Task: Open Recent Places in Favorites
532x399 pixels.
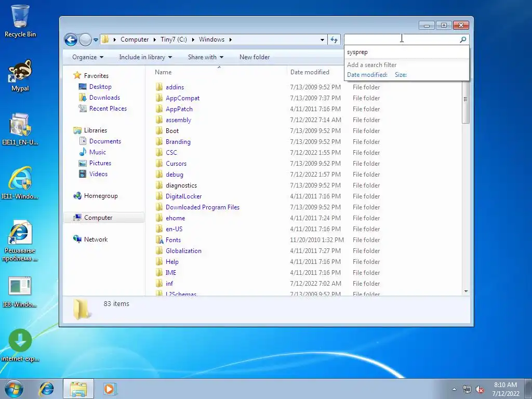Action: coord(108,109)
